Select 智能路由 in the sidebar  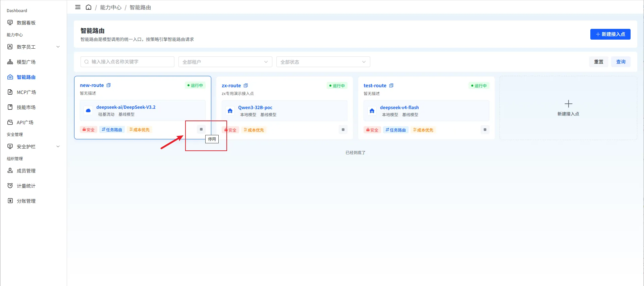[x=26, y=77]
